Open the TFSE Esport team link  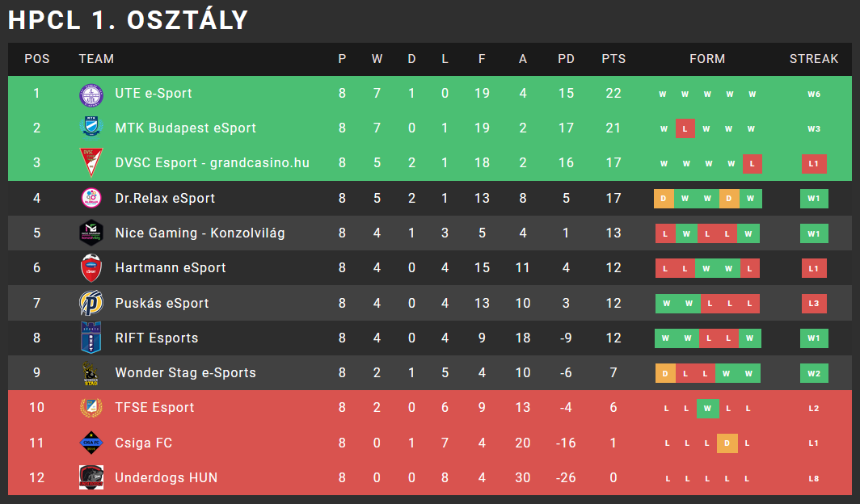coord(154,408)
